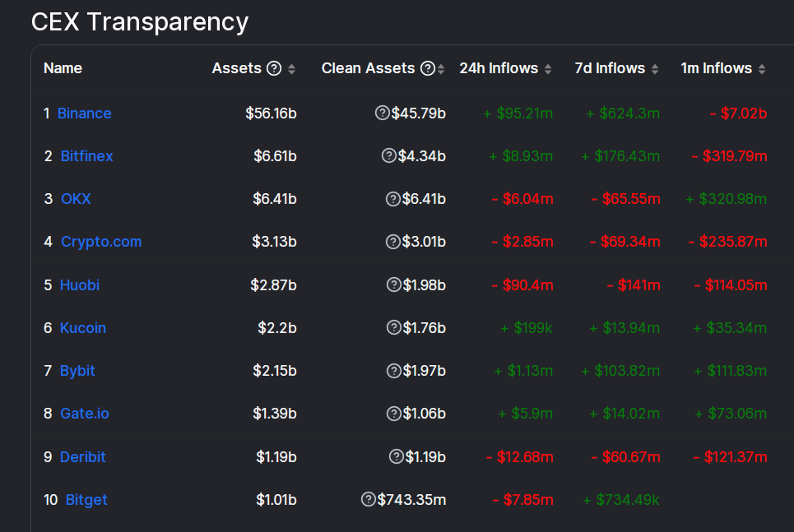The height and width of the screenshot is (532, 794).
Task: Click help icon beside Bitfinex clean assets $4.34b
Action: pyautogui.click(x=389, y=156)
